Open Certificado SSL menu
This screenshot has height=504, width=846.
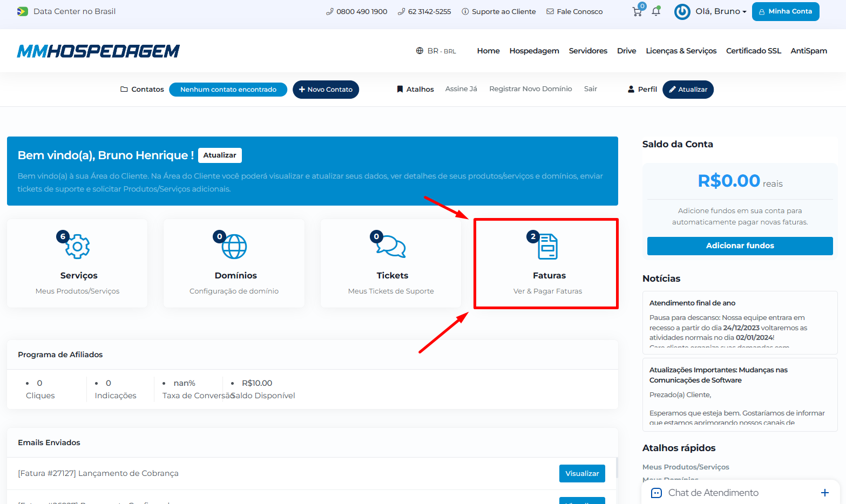coord(753,51)
